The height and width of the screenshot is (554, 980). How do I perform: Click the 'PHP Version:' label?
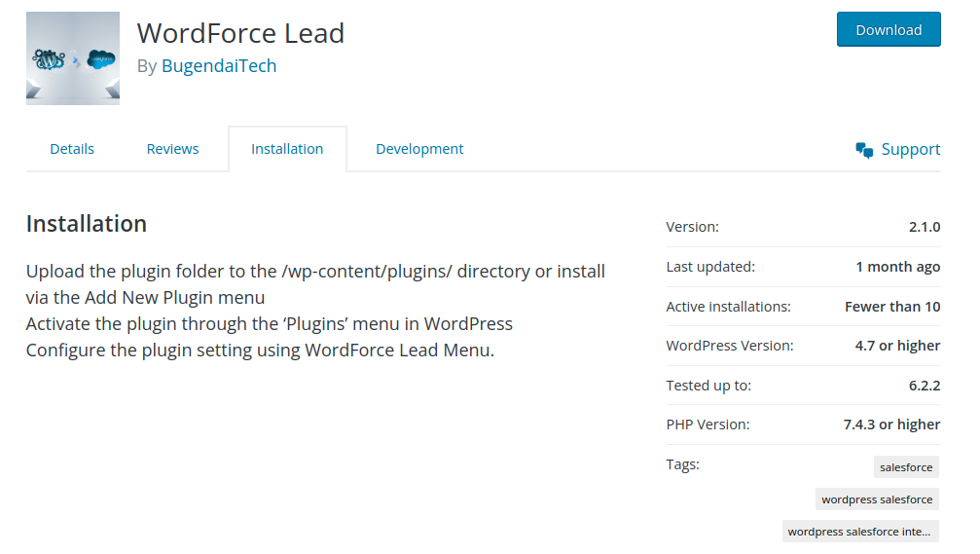(708, 425)
